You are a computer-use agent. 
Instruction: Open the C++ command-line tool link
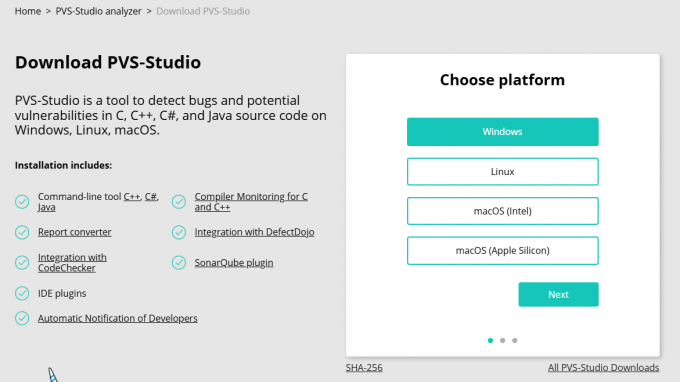[x=132, y=197]
